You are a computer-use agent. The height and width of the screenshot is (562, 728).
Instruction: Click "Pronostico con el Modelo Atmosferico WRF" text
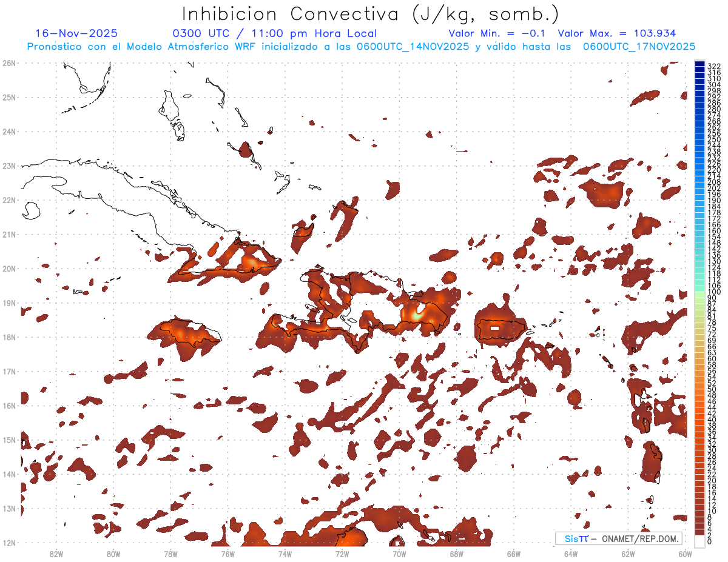[x=140, y=47]
